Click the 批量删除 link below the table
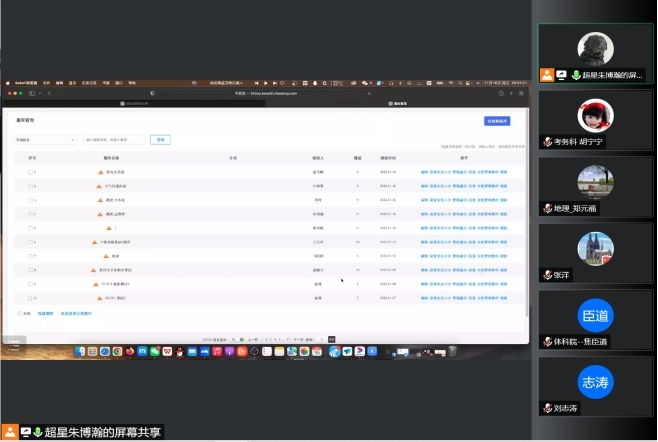Screen dimensions: 658x442 click(45, 313)
